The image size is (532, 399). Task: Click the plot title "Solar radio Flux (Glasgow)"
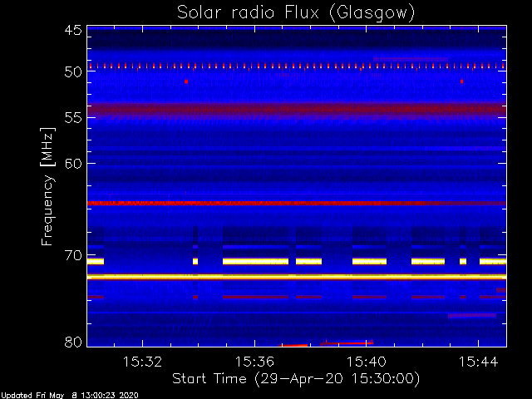(x=296, y=13)
